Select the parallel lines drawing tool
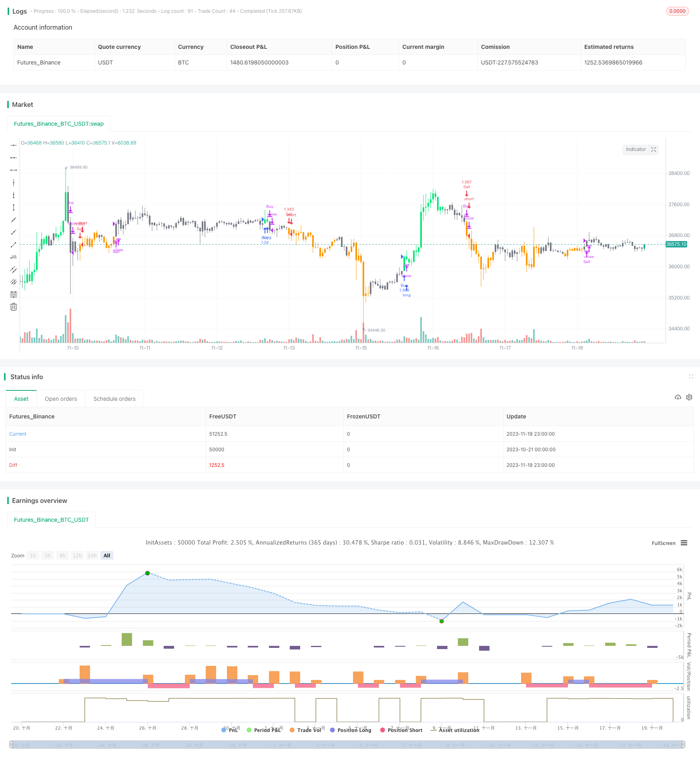Screen dimensions: 700x760 point(14,269)
